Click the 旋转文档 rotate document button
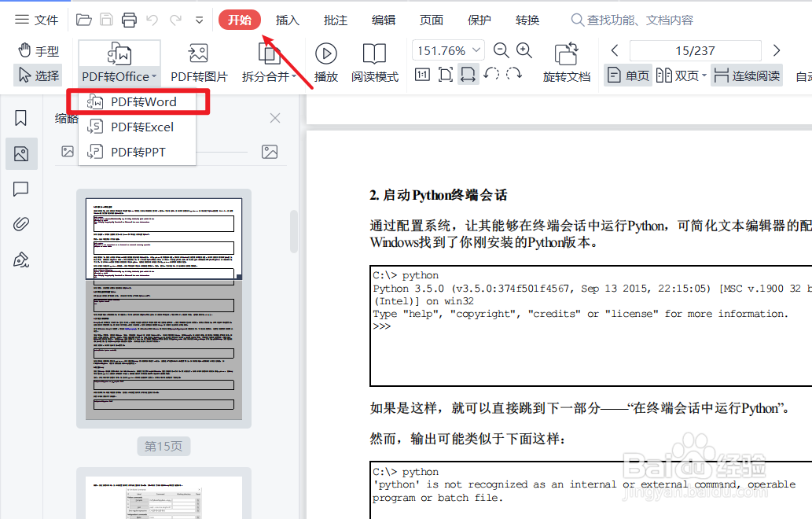The width and height of the screenshot is (812, 519). tap(567, 62)
